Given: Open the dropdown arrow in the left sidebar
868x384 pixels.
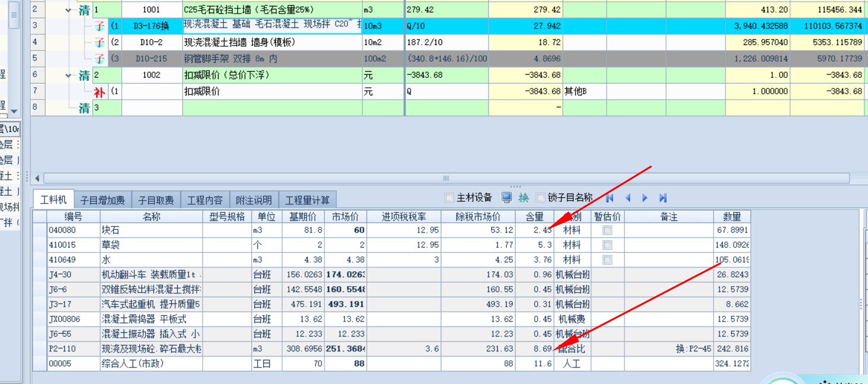Looking at the screenshot, I should tap(13, 112).
